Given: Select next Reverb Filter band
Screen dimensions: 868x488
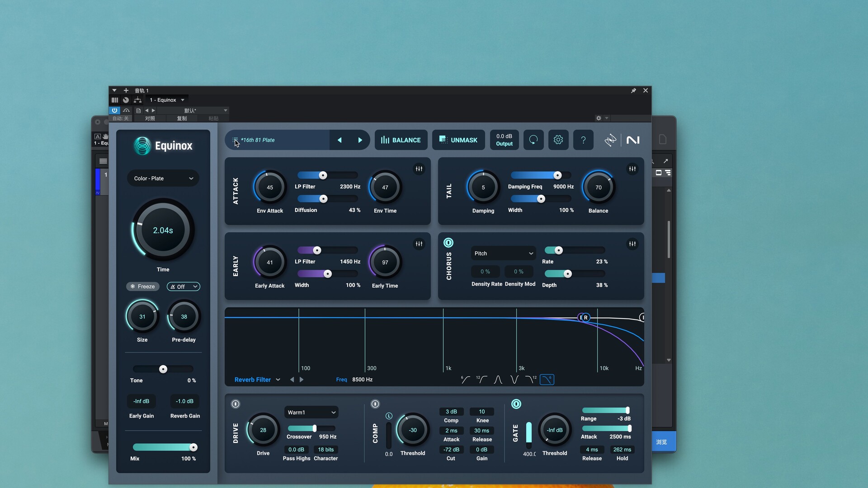Looking at the screenshot, I should [302, 380].
